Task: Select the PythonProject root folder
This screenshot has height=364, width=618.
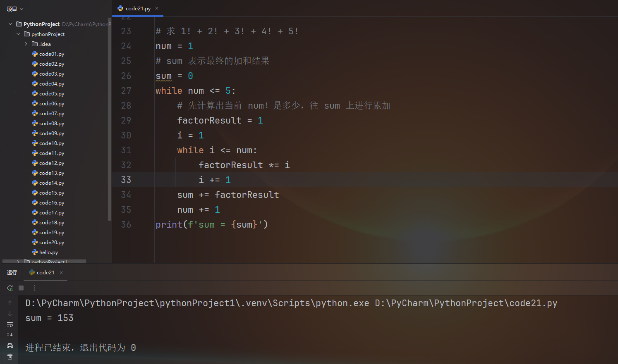Action: (x=38, y=24)
